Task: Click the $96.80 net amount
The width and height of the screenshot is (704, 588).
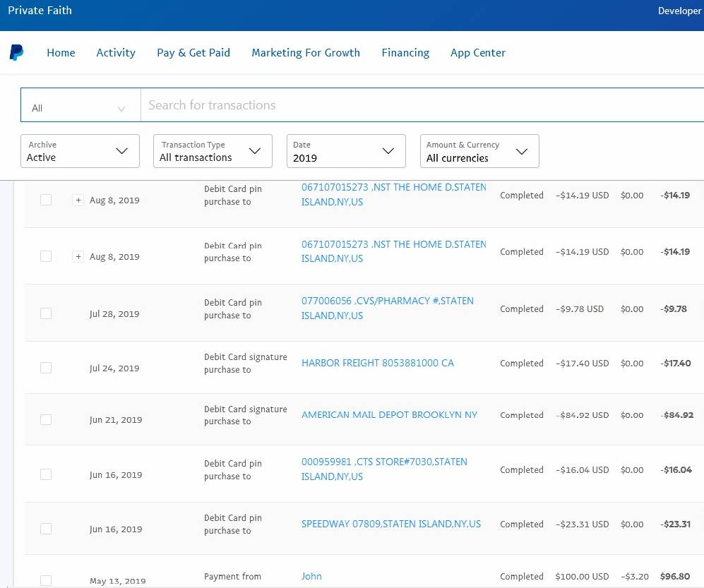Action: click(x=675, y=576)
